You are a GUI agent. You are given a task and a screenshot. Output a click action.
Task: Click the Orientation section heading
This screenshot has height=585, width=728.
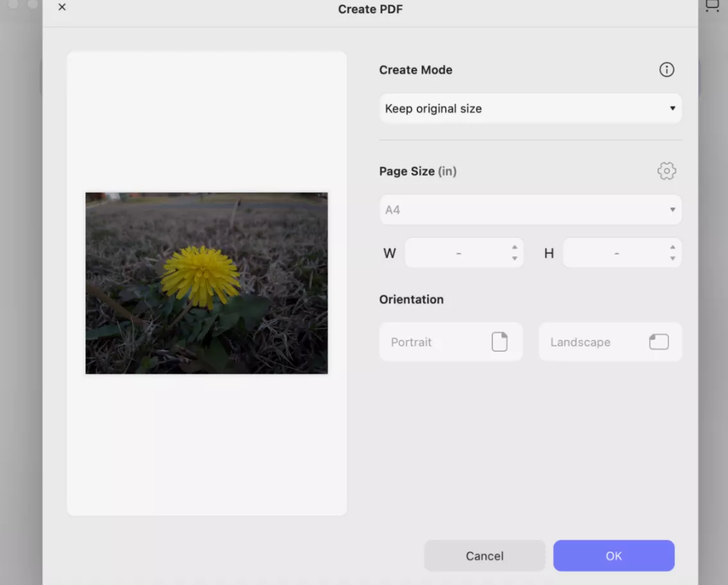[x=411, y=299]
